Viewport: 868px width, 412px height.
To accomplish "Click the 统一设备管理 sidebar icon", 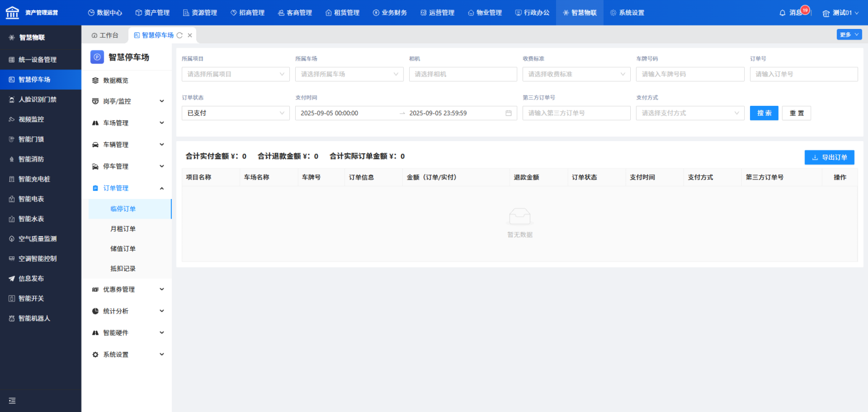I will (x=12, y=60).
